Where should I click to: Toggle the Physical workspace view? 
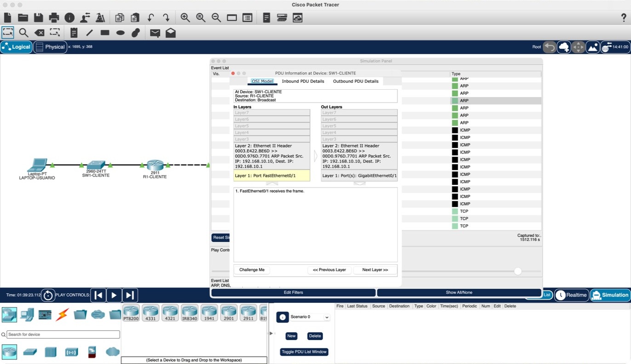tap(50, 47)
